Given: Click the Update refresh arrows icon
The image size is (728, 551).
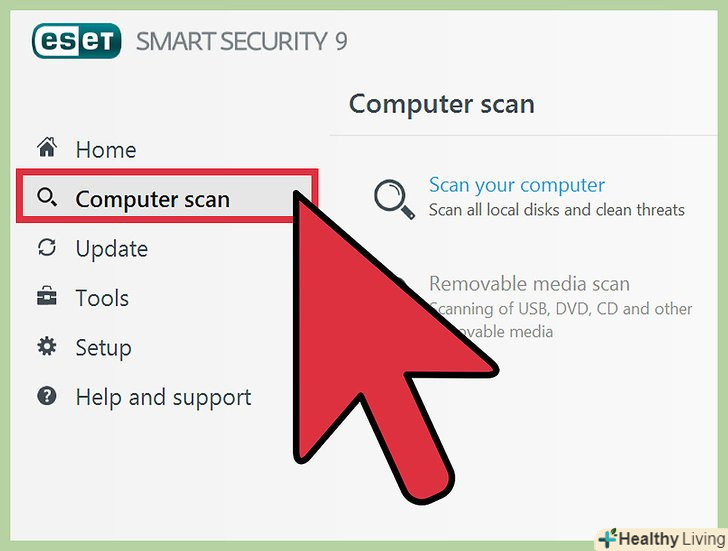Looking at the screenshot, I should (x=47, y=247).
